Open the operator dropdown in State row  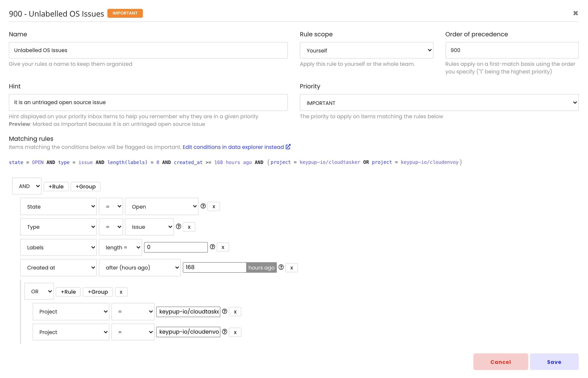click(x=111, y=206)
